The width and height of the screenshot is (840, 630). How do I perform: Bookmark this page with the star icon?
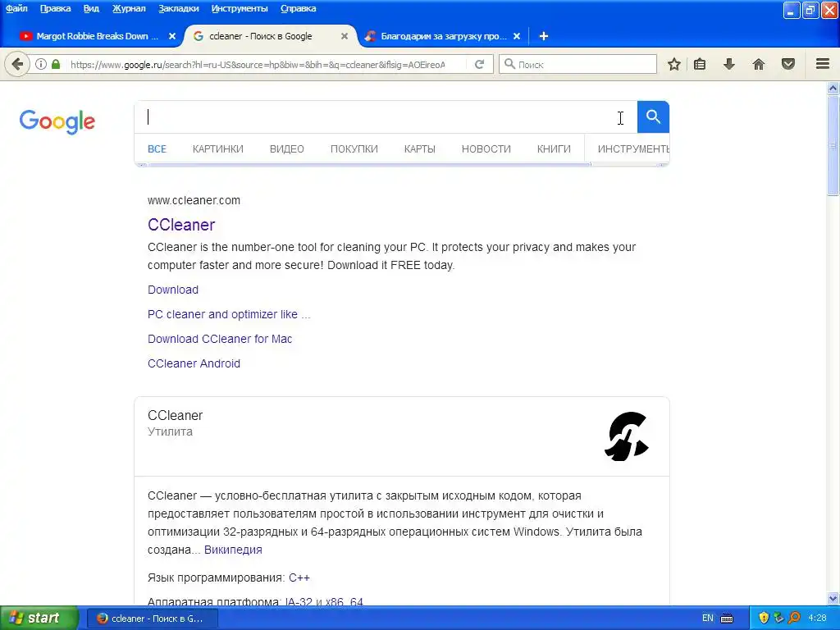pos(674,64)
